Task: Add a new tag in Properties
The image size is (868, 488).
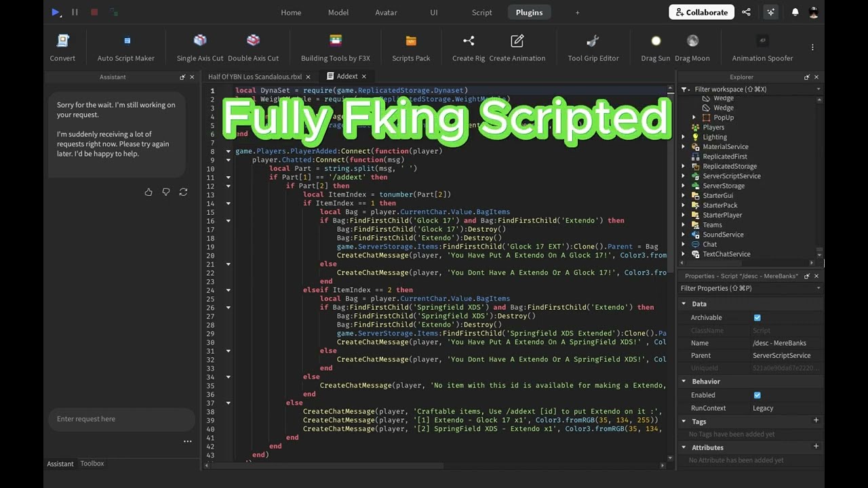Action: click(816, 421)
